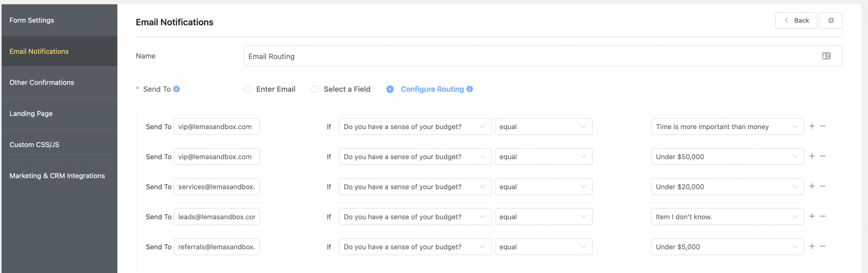Add rule after Item I don't know row
This screenshot has width=868, height=273.
[x=812, y=217]
